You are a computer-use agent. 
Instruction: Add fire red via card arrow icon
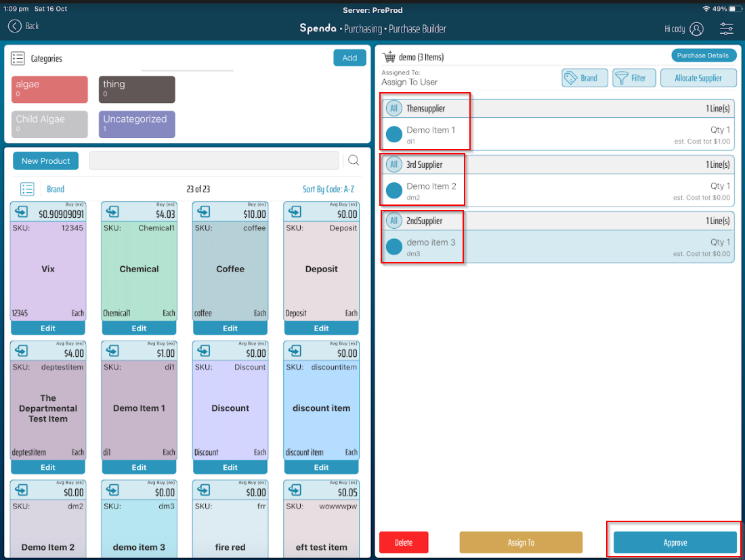[204, 490]
